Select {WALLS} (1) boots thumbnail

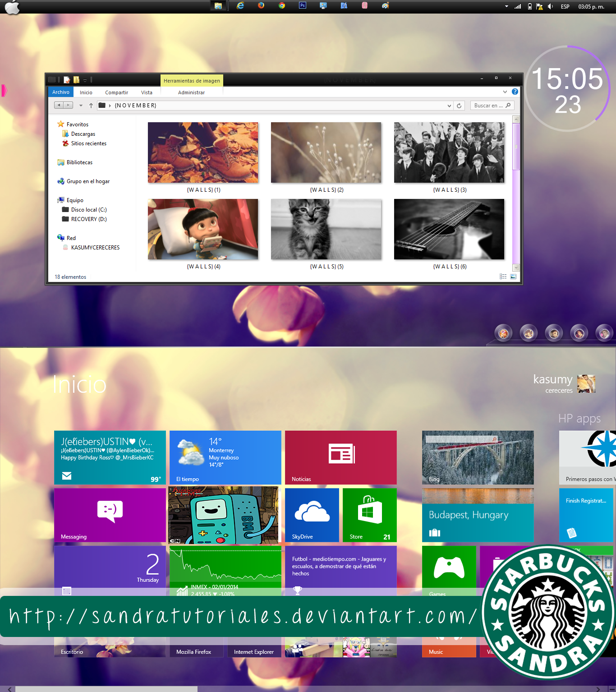tap(203, 152)
